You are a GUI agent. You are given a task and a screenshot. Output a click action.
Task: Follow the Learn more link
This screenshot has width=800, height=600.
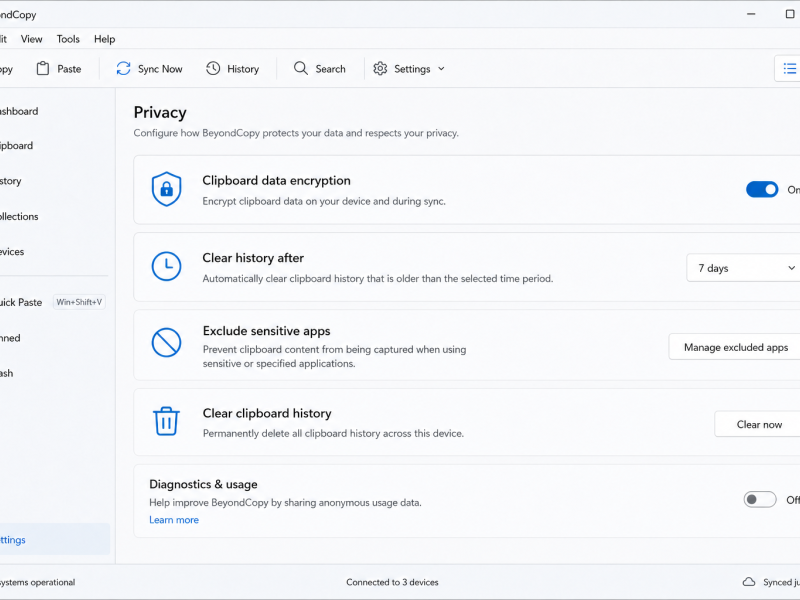[x=174, y=520]
